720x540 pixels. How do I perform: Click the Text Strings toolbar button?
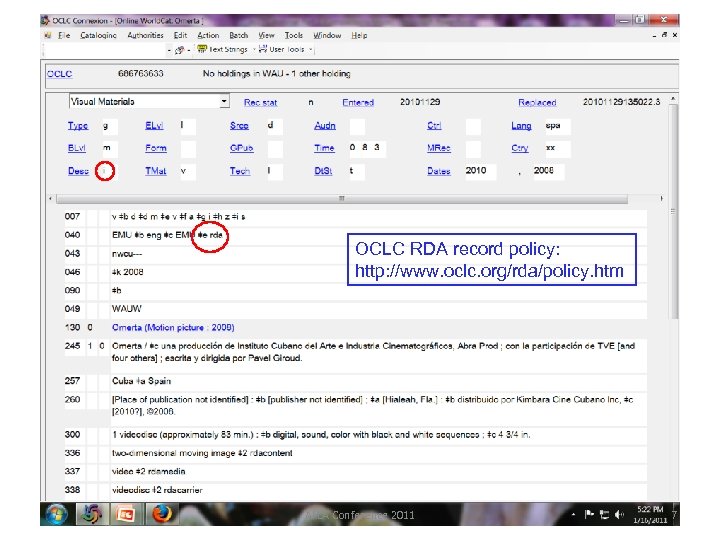pyautogui.click(x=222, y=49)
